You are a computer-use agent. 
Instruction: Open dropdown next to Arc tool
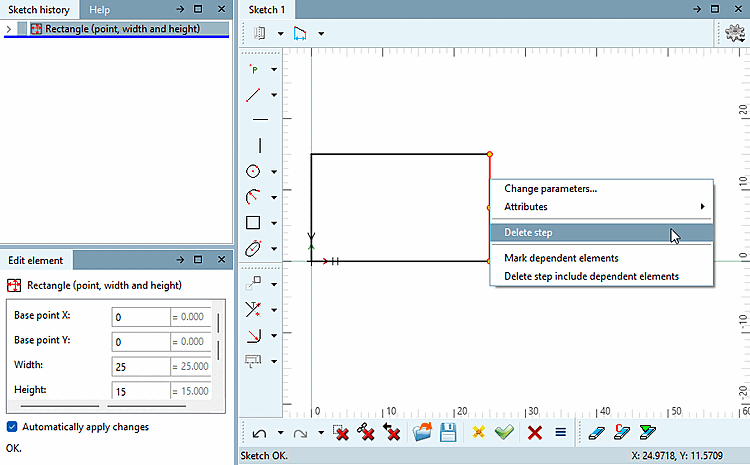(x=274, y=197)
